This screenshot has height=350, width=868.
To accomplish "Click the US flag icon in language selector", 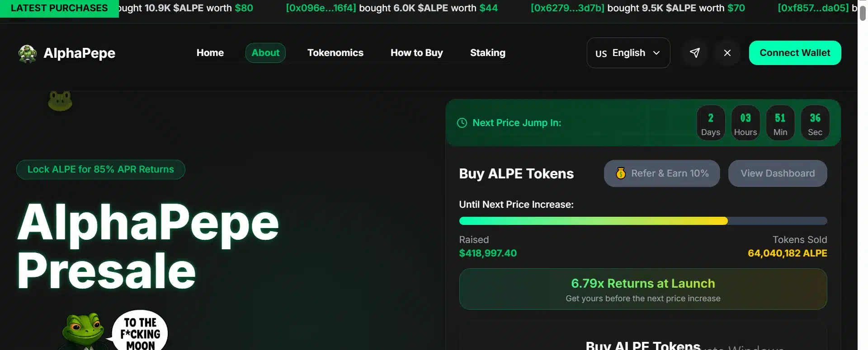I will point(601,53).
